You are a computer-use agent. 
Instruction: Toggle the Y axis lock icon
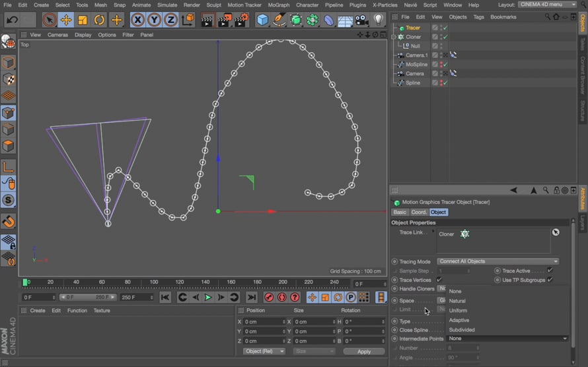click(x=154, y=20)
